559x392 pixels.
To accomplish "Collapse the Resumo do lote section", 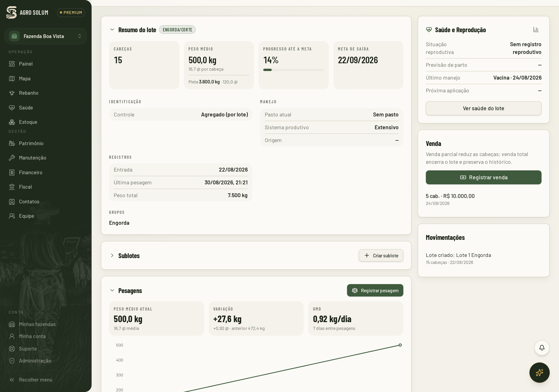I will click(x=112, y=30).
